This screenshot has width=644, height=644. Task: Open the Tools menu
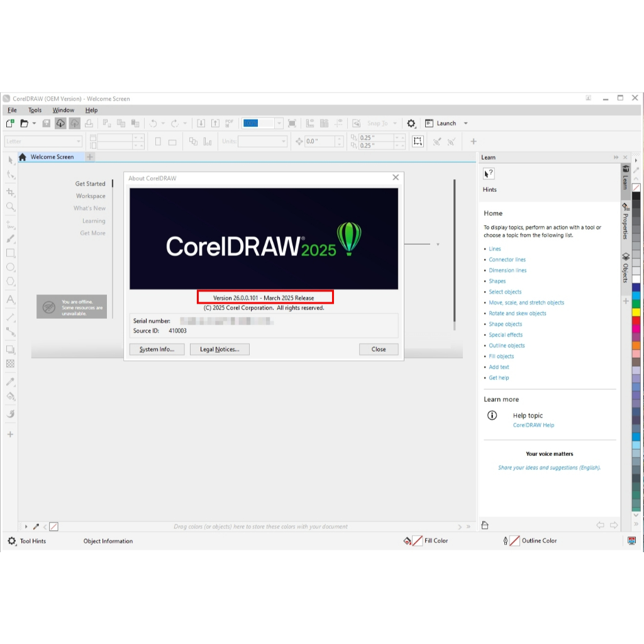click(35, 110)
